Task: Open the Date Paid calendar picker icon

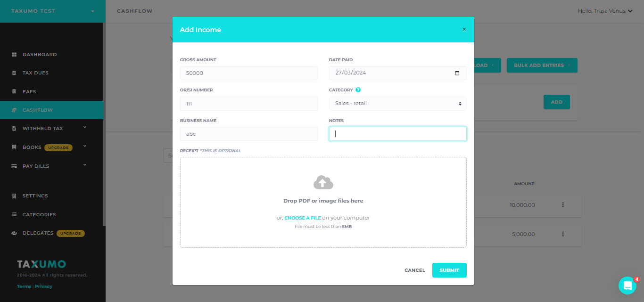Action: tap(457, 73)
